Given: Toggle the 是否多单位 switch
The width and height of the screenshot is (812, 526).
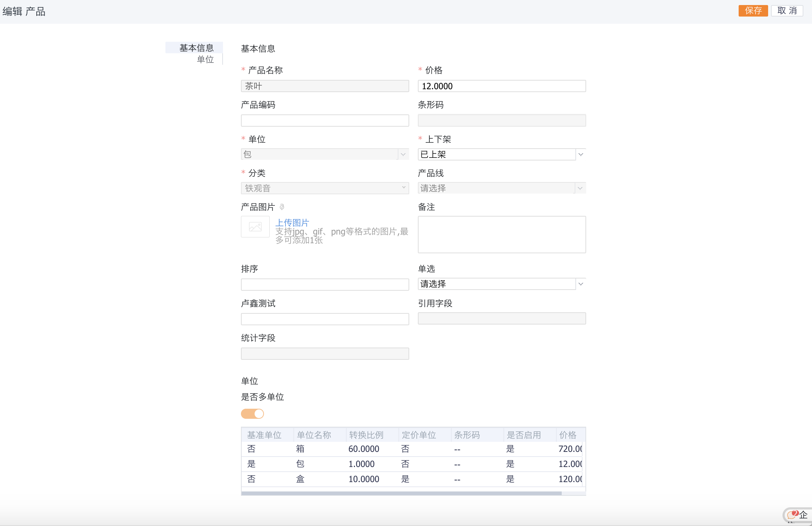Looking at the screenshot, I should (x=252, y=414).
